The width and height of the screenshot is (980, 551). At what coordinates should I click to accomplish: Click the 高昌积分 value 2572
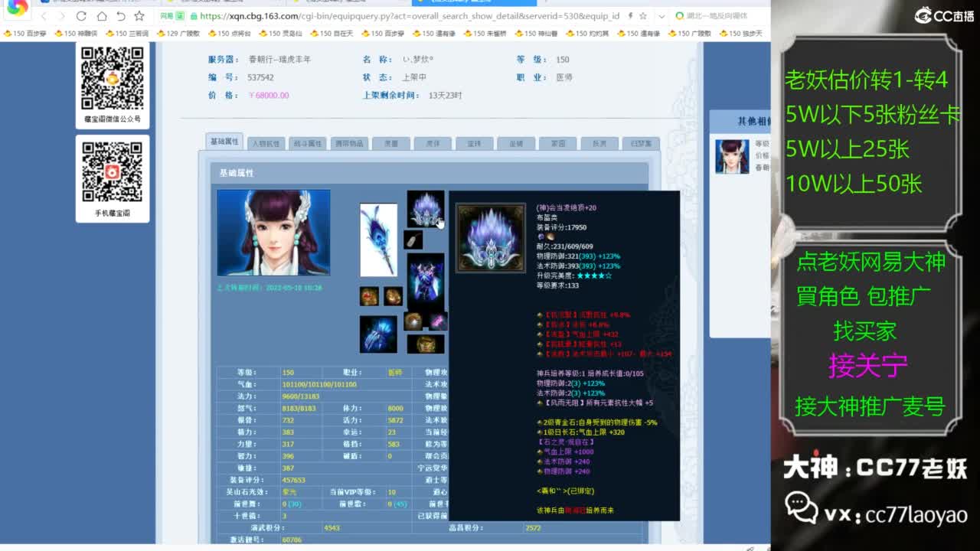[534, 528]
